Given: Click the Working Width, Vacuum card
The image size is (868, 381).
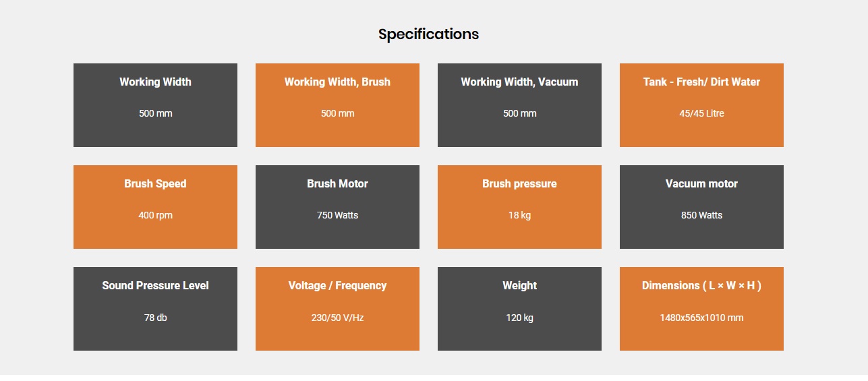Looking at the screenshot, I should pyautogui.click(x=519, y=105).
